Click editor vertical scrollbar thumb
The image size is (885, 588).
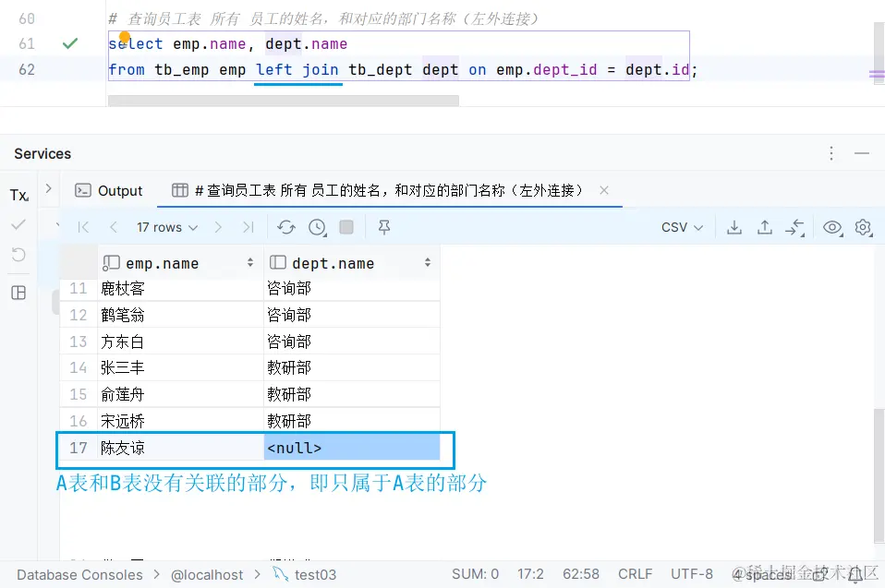[x=879, y=54]
